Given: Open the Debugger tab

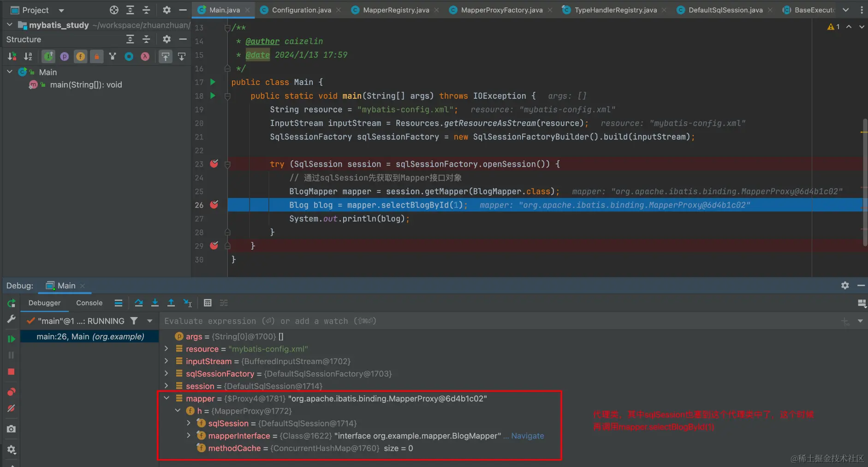Looking at the screenshot, I should 44,303.
